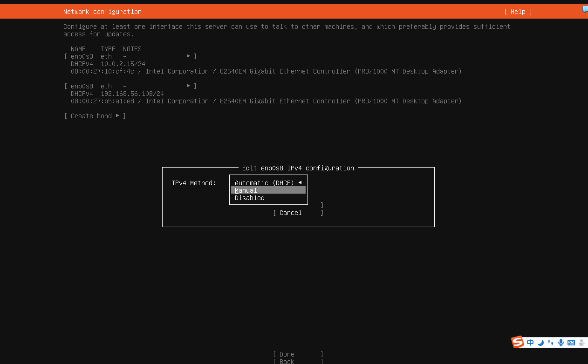Click the Network configuration header title
588x364 pixels.
pos(103,12)
